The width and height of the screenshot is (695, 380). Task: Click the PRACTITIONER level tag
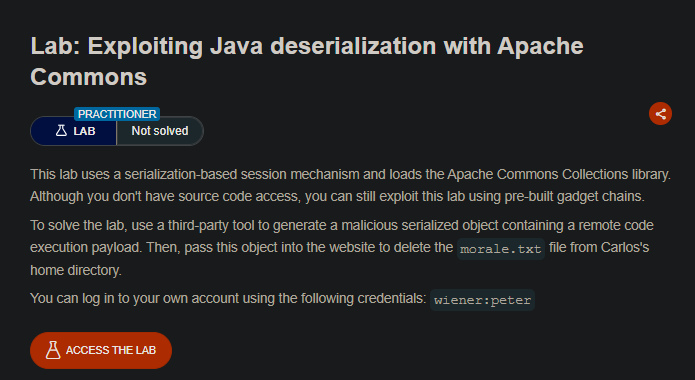(x=117, y=114)
